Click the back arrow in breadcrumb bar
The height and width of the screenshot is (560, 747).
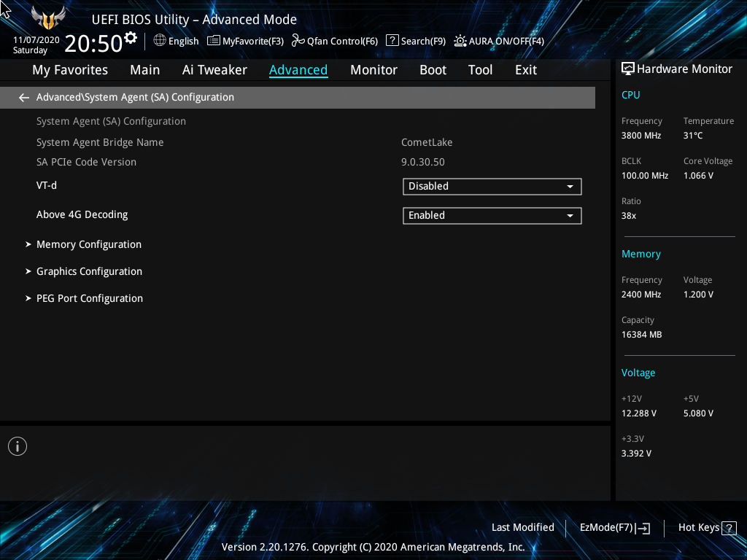point(24,98)
